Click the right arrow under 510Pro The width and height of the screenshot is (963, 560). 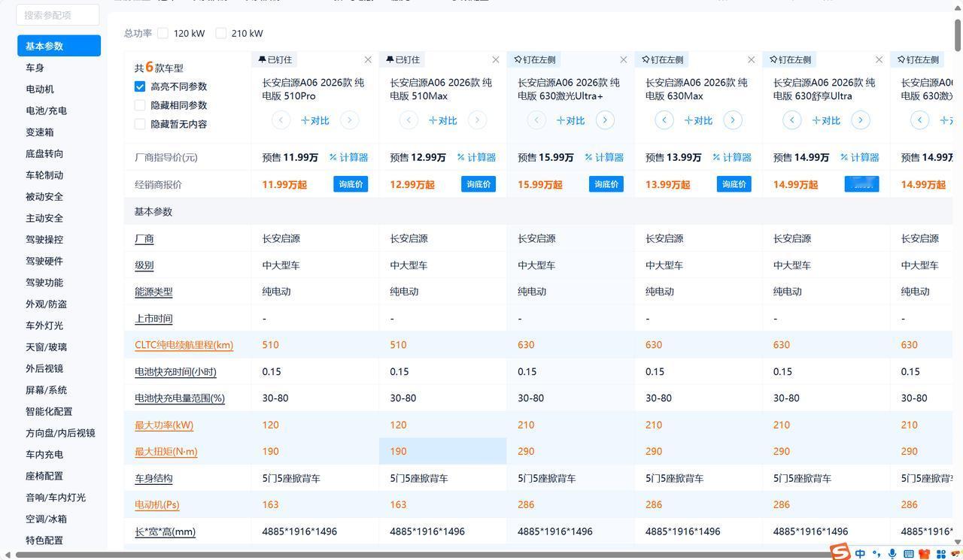click(349, 120)
